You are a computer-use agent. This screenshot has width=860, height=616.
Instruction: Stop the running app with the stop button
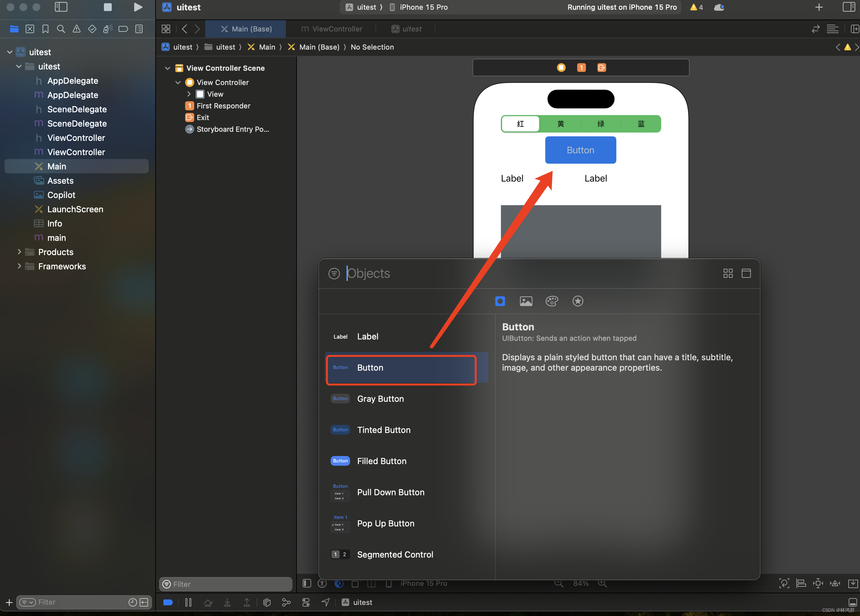[x=108, y=7]
